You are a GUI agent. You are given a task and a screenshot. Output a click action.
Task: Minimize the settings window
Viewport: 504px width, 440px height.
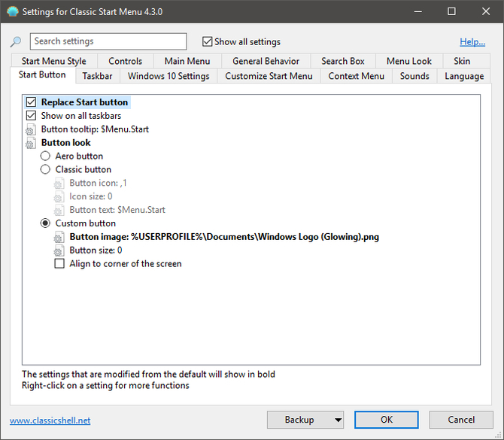tap(417, 11)
